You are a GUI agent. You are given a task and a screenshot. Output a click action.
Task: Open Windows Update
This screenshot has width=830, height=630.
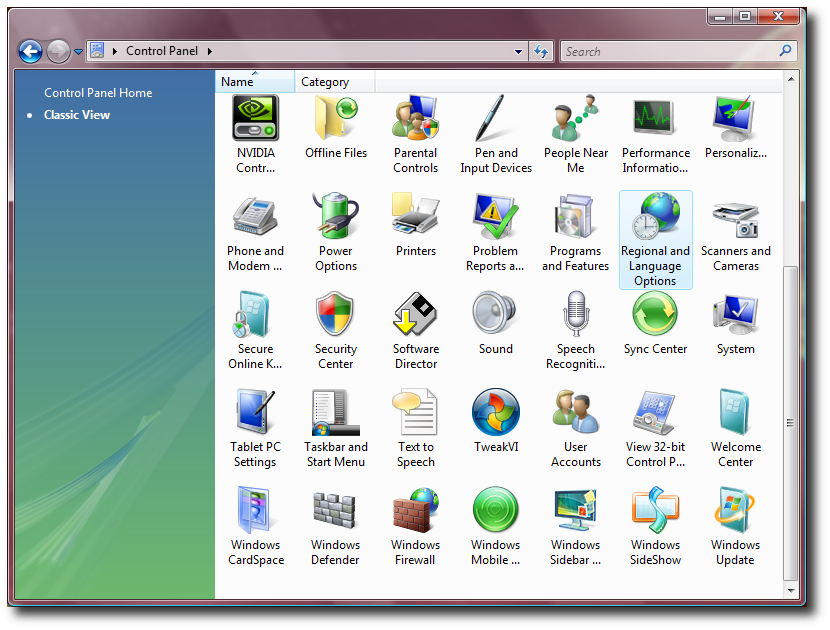736,526
